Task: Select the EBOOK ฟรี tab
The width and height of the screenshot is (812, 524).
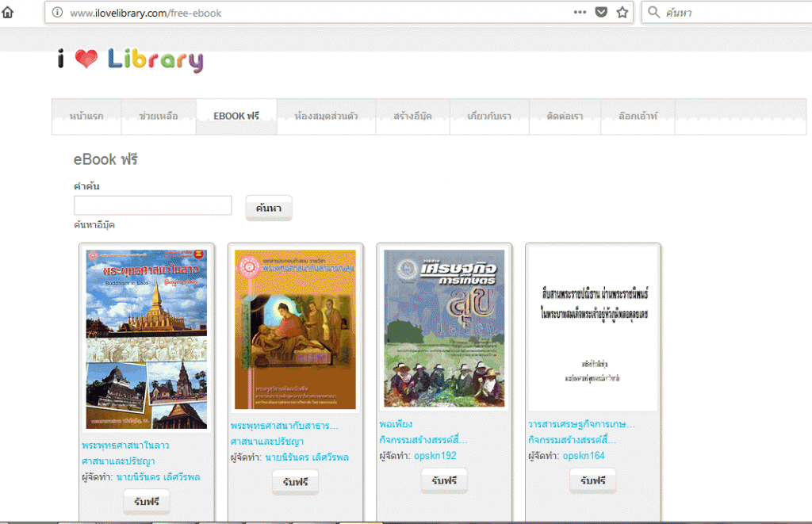Action: pyautogui.click(x=236, y=116)
